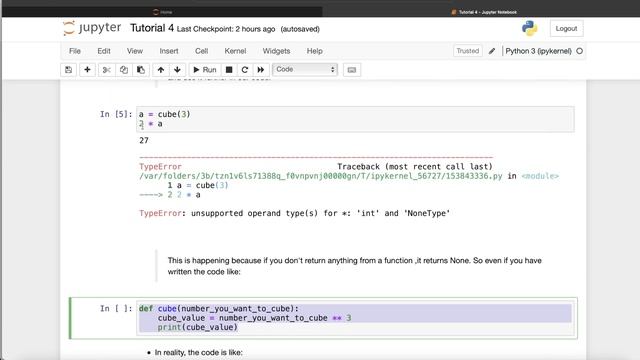Screen dimensions: 640x360
Task: Restart the kernel icon
Action: [x=244, y=70]
